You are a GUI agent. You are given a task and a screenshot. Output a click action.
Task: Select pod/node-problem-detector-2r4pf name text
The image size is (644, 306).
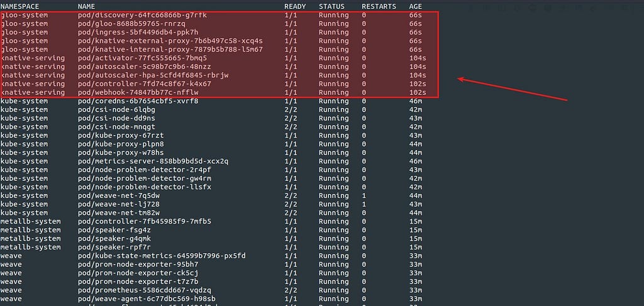(145, 170)
